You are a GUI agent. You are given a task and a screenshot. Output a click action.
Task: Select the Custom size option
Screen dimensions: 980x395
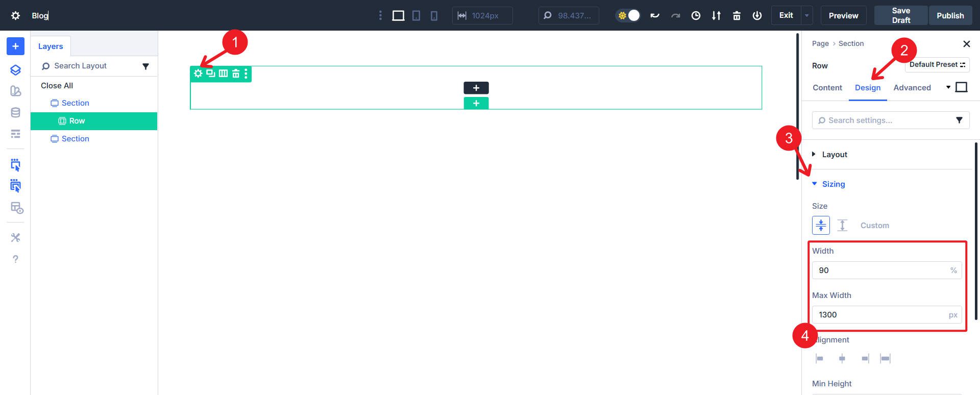click(874, 226)
